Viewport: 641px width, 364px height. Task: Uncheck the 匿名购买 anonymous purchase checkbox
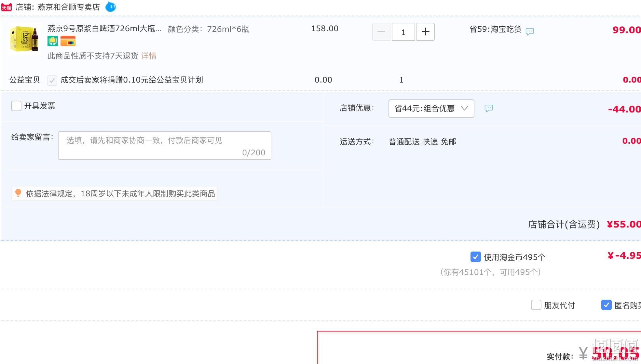pos(607,305)
